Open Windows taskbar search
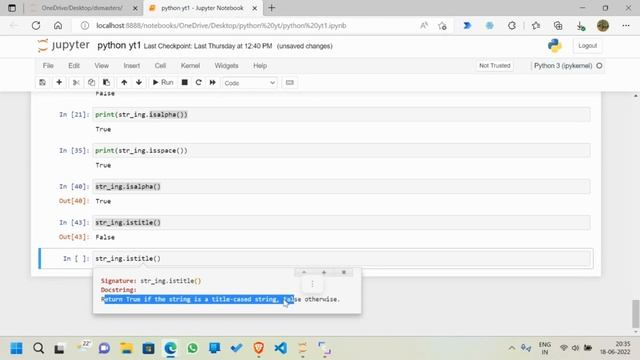This screenshot has width=640, height=360. point(38,348)
